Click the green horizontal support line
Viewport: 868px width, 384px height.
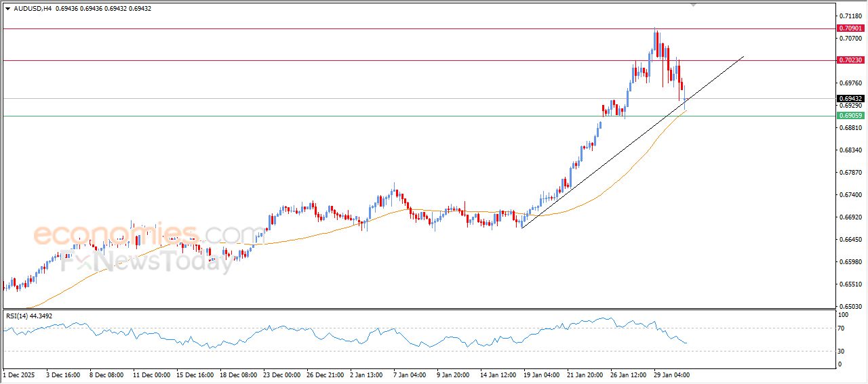[x=339, y=116]
